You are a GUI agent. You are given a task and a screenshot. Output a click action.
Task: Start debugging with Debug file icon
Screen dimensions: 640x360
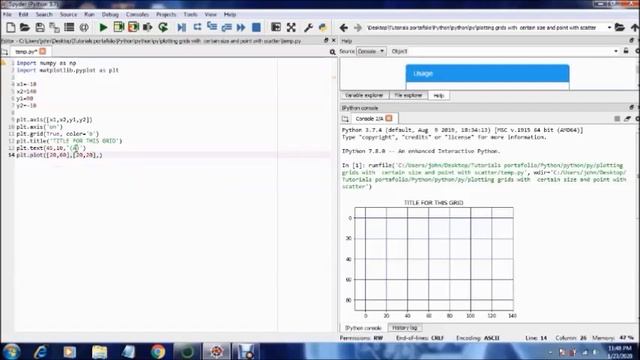[x=182, y=27]
